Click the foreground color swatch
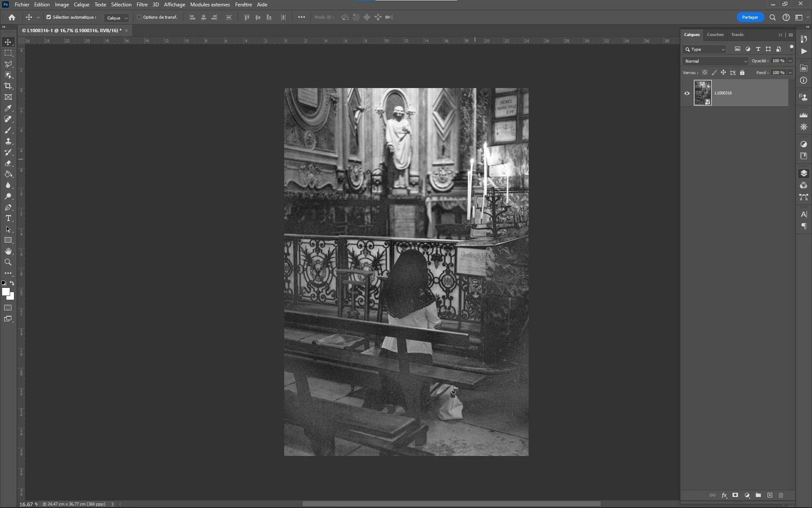The image size is (812, 508). point(5,292)
